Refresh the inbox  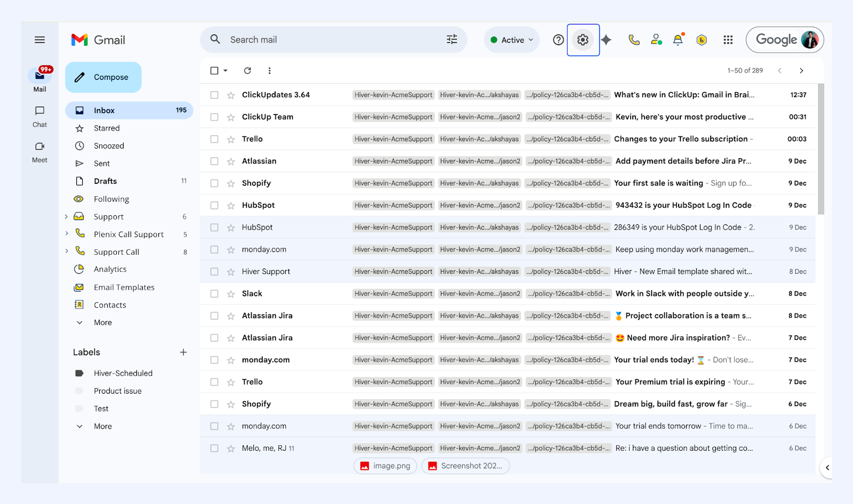[x=247, y=70]
